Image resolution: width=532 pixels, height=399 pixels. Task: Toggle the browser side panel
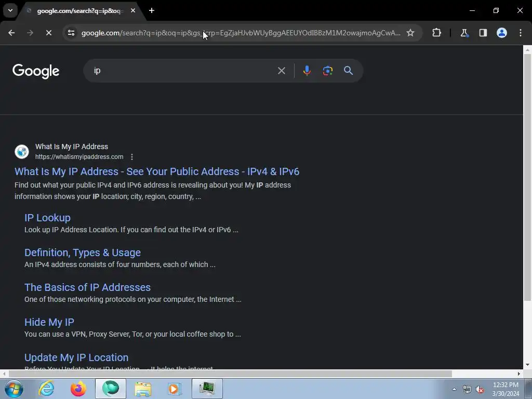click(x=483, y=33)
